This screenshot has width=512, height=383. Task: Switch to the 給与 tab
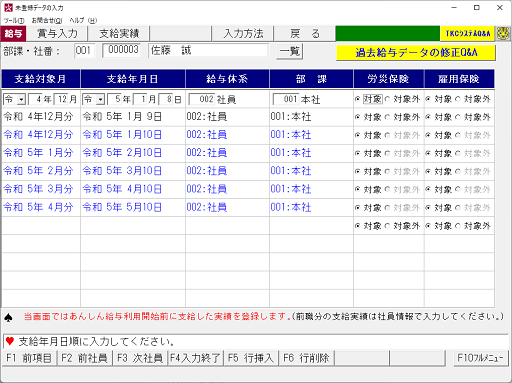[x=13, y=33]
